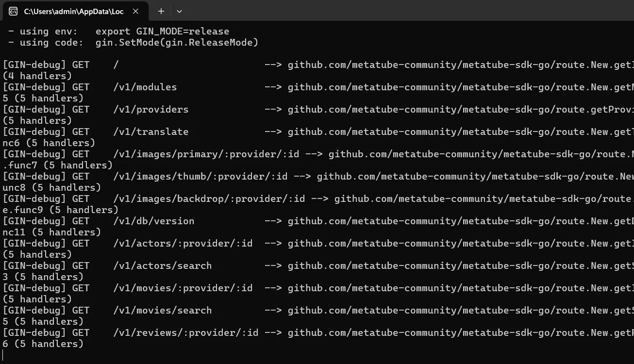Click the /v1/movies/search route path
The image size is (634, 364).
163,311
